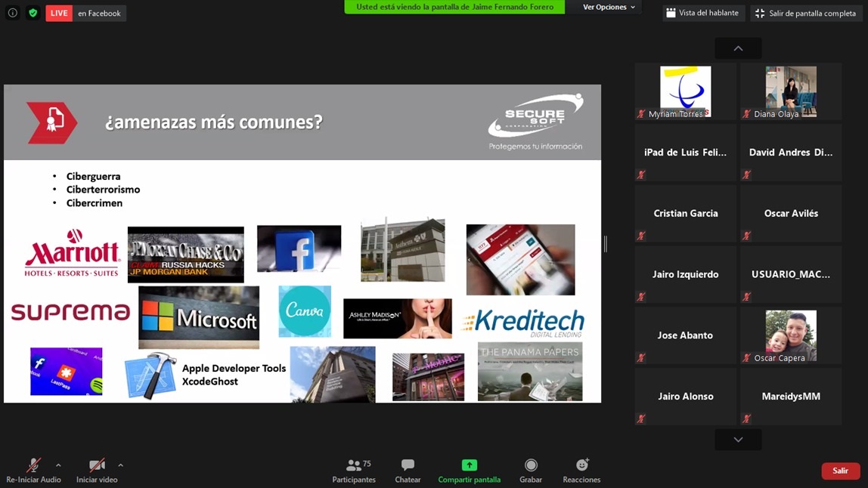868x488 pixels.
Task: Click the LIVE en Facebook indicator
Action: 85,14
